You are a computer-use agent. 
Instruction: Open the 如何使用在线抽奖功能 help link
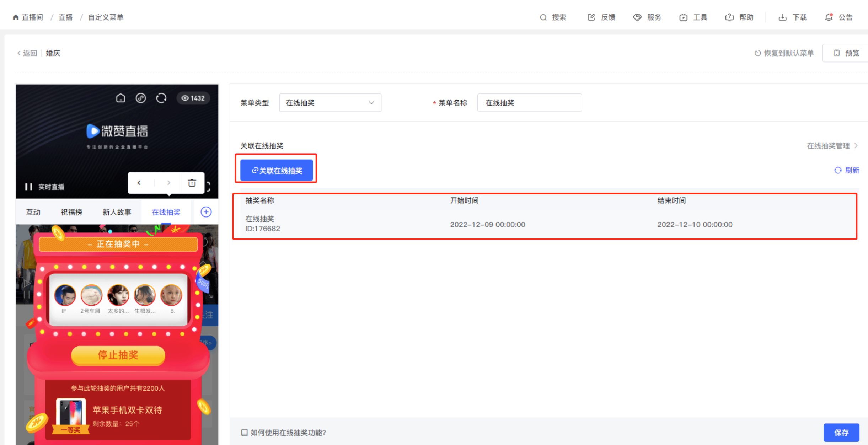288,433
